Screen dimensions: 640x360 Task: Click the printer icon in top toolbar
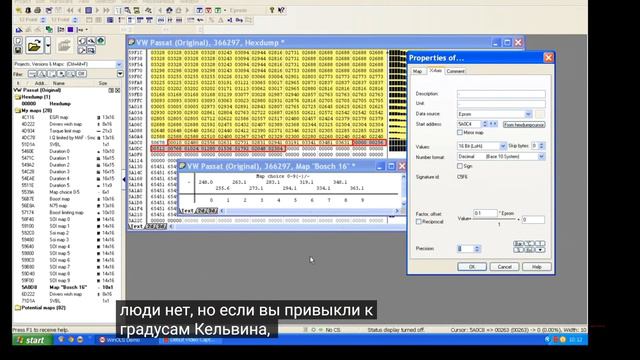[x=38, y=10]
